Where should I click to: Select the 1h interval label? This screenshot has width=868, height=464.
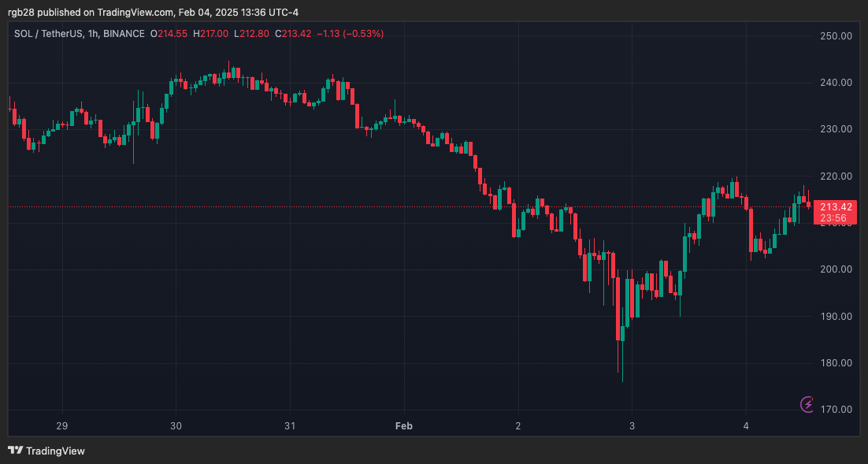(x=95, y=34)
